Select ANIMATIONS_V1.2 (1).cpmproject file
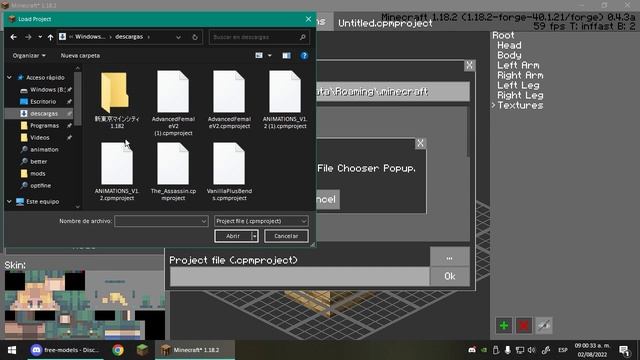Image resolution: width=640 pixels, height=360 pixels. (x=285, y=100)
